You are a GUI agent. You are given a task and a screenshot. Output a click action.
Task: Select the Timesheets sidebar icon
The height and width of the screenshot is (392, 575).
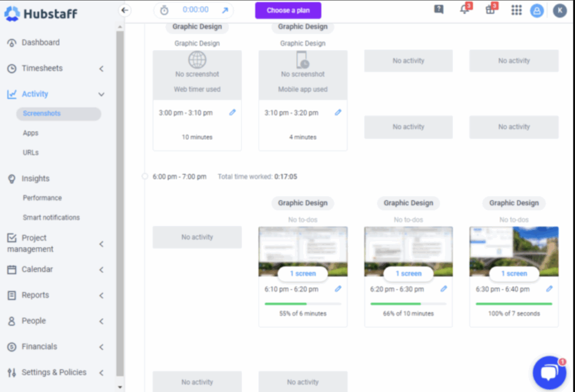(10, 68)
